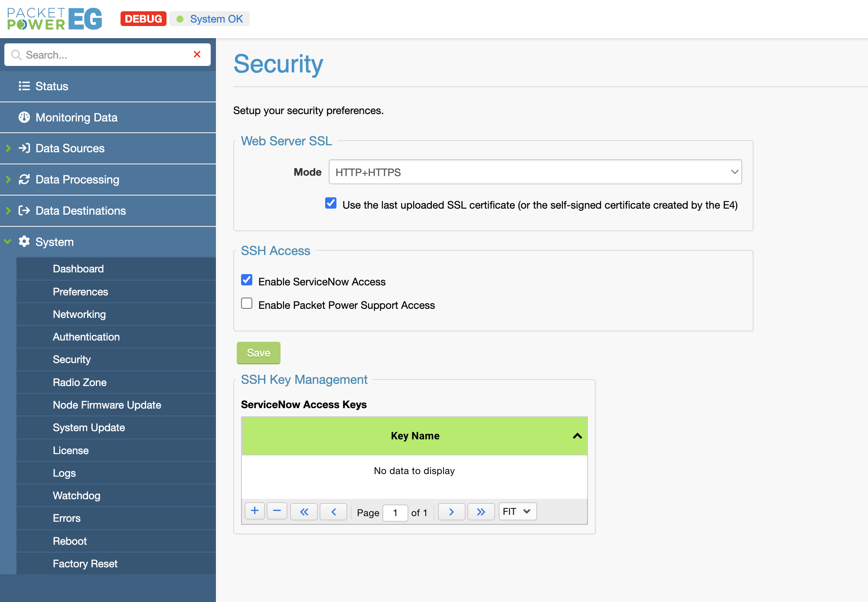
Task: Click the add key plus icon
Action: click(255, 511)
